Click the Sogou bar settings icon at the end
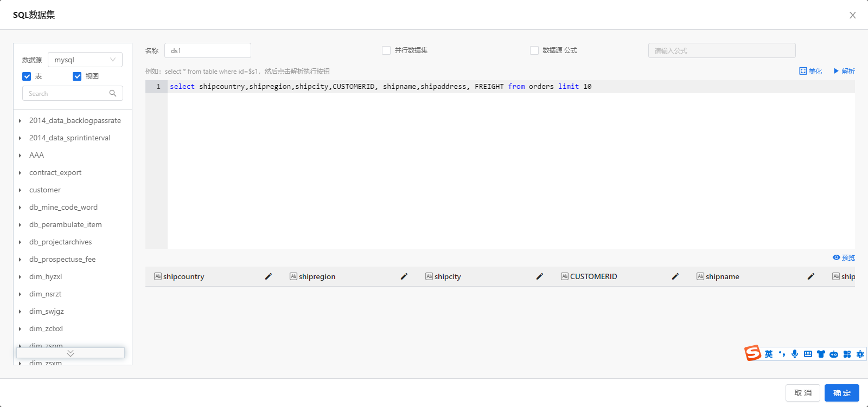Viewport: 868px width, 407px height. click(x=860, y=354)
